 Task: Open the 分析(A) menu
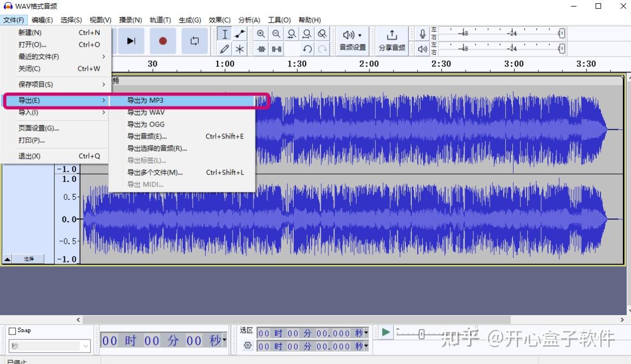[x=249, y=20]
